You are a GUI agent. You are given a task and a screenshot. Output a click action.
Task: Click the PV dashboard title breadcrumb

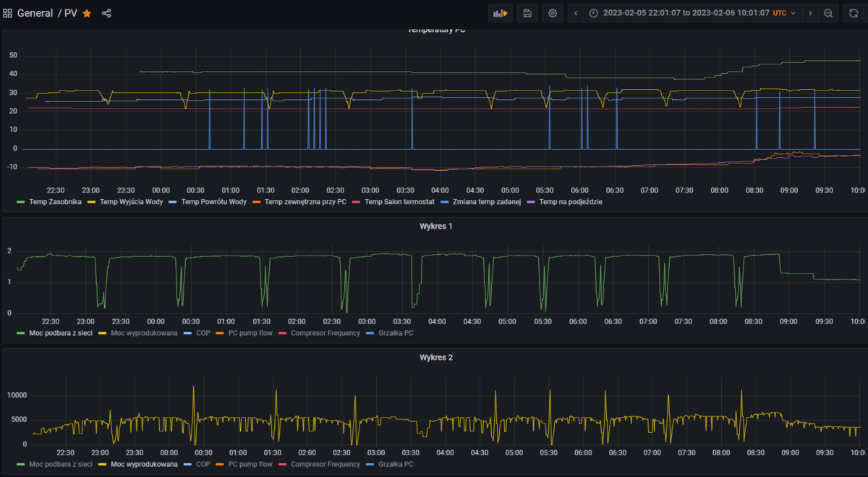click(71, 13)
